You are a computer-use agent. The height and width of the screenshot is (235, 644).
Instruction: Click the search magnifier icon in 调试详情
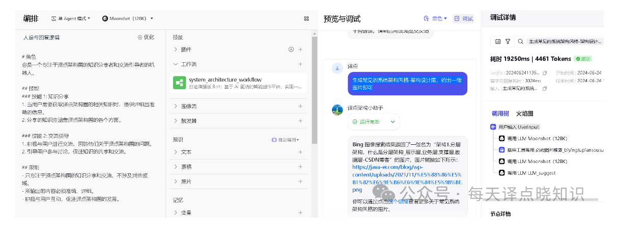click(520, 41)
